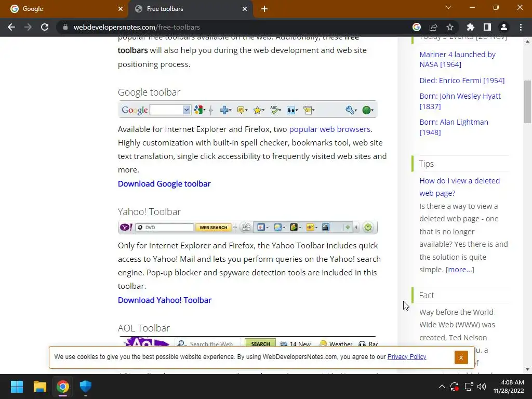This screenshot has height=399, width=532.
Task: Reload the current page
Action: point(45,27)
